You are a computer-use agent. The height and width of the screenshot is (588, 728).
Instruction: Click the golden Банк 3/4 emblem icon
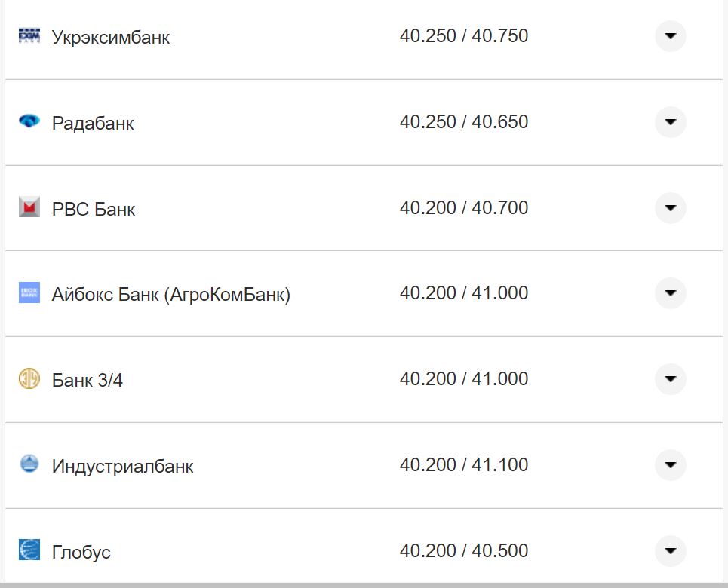tap(29, 379)
